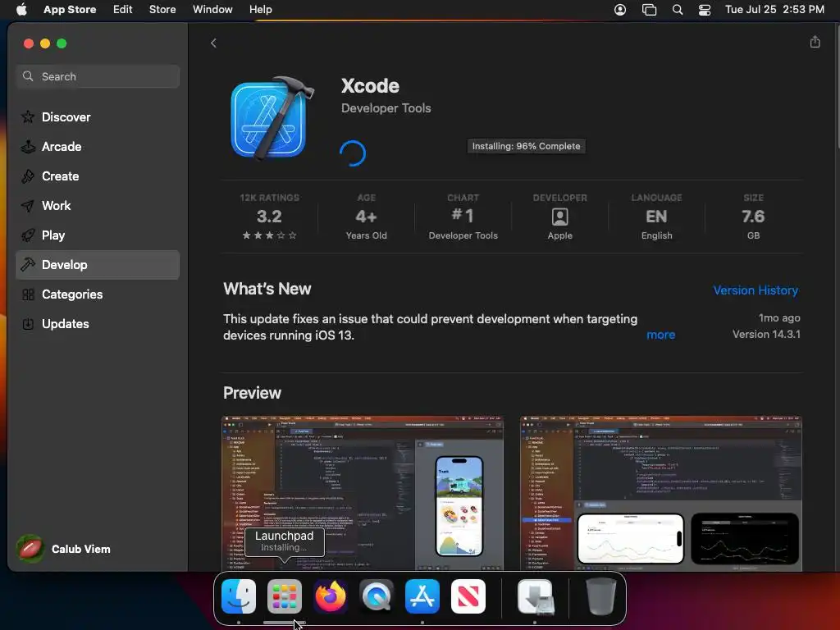This screenshot has width=840, height=630.
Task: Open the Arcade section in sidebar
Action: [x=98, y=146]
